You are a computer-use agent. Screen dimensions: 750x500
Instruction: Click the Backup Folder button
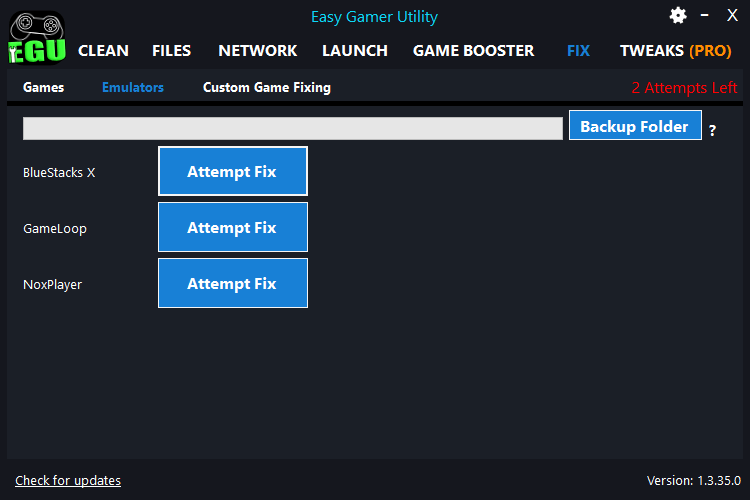635,125
